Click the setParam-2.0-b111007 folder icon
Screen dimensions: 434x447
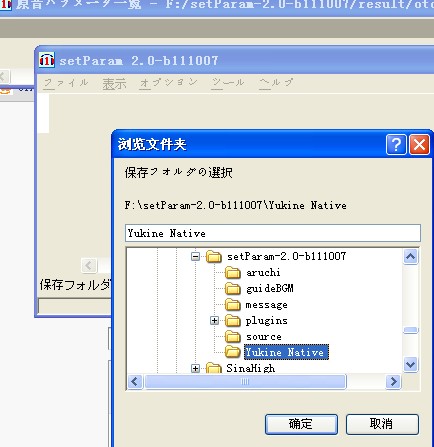pyautogui.click(x=214, y=256)
